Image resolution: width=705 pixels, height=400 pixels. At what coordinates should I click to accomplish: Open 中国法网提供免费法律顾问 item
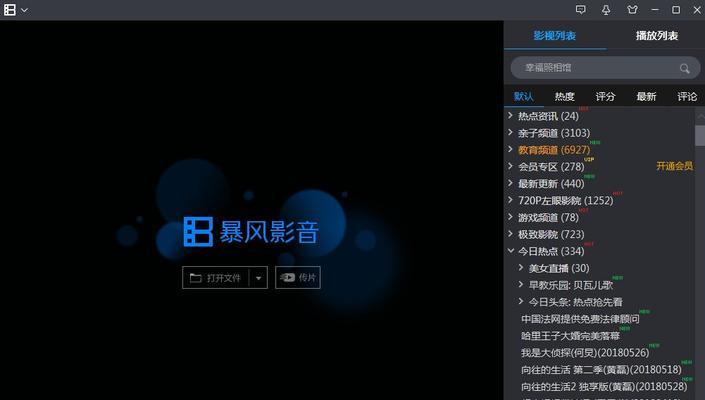click(580, 319)
